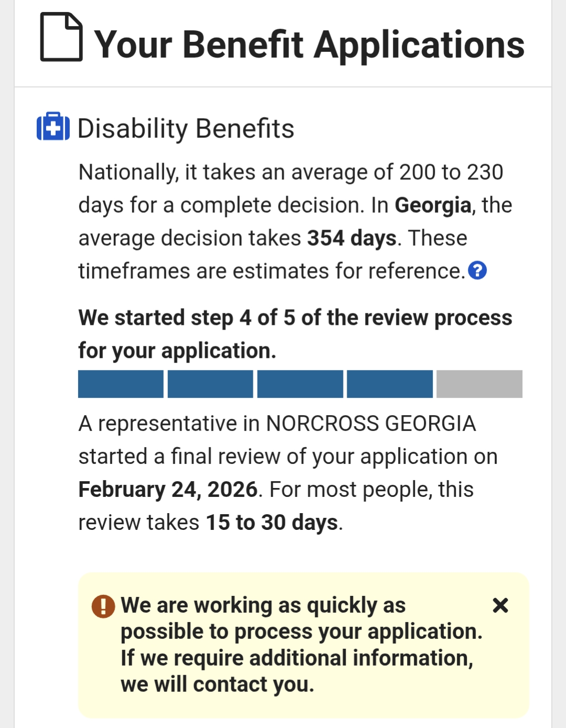Click the third blue progress bar segment
The image size is (566, 728).
(300, 384)
